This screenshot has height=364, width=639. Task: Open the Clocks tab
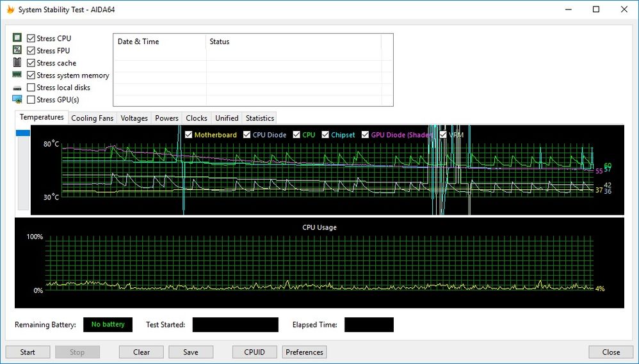pos(197,118)
